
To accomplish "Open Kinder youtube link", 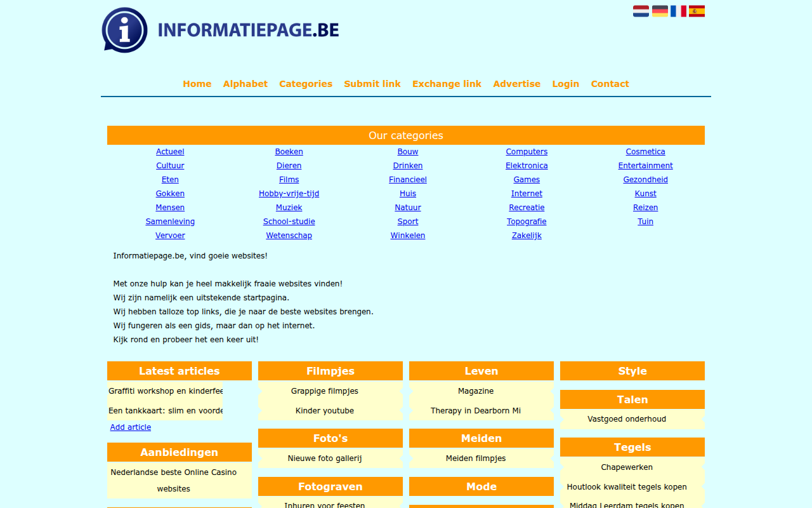I will [x=325, y=411].
